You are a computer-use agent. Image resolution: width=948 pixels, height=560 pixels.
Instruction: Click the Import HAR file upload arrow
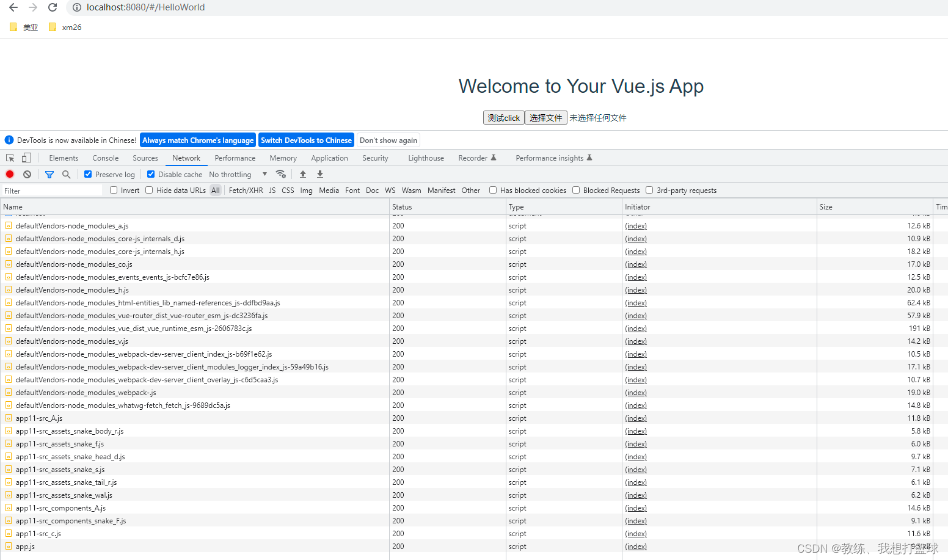click(x=303, y=174)
